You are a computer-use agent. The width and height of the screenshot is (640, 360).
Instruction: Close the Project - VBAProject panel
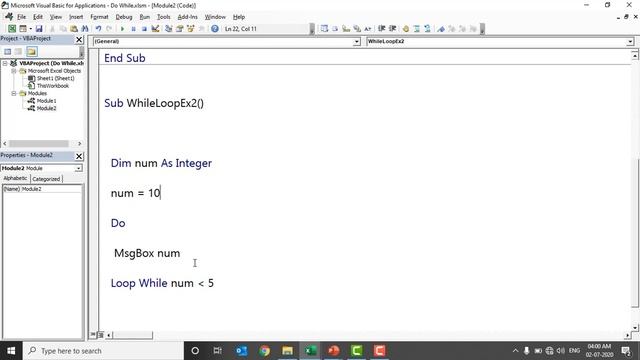79,39
